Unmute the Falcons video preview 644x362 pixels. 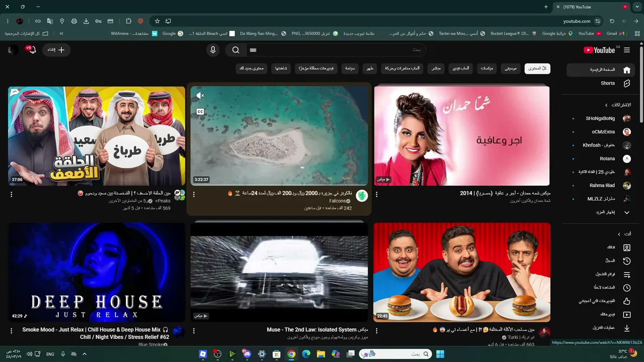(200, 96)
